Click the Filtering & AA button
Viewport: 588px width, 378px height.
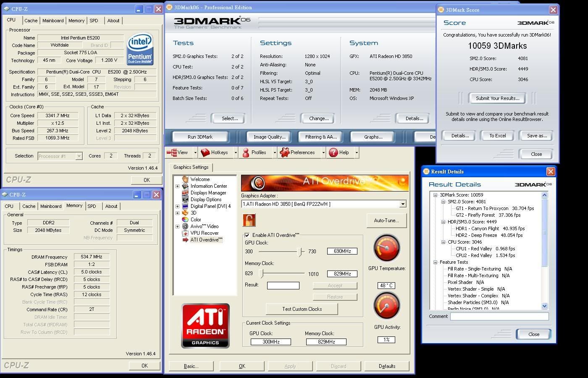pos(321,137)
